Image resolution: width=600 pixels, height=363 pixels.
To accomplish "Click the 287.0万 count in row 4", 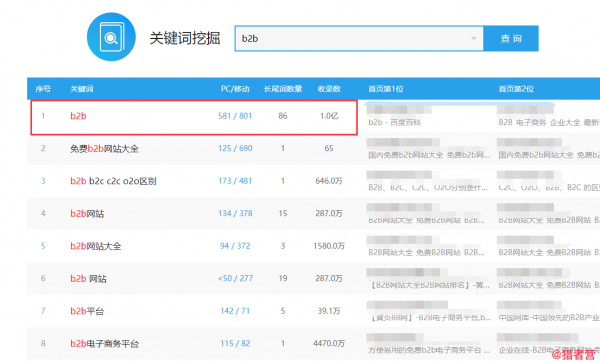I will pos(329,213).
